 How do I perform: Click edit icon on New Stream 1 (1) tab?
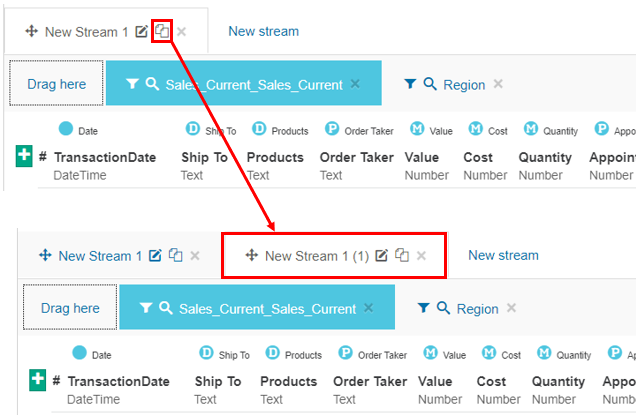[x=382, y=256]
